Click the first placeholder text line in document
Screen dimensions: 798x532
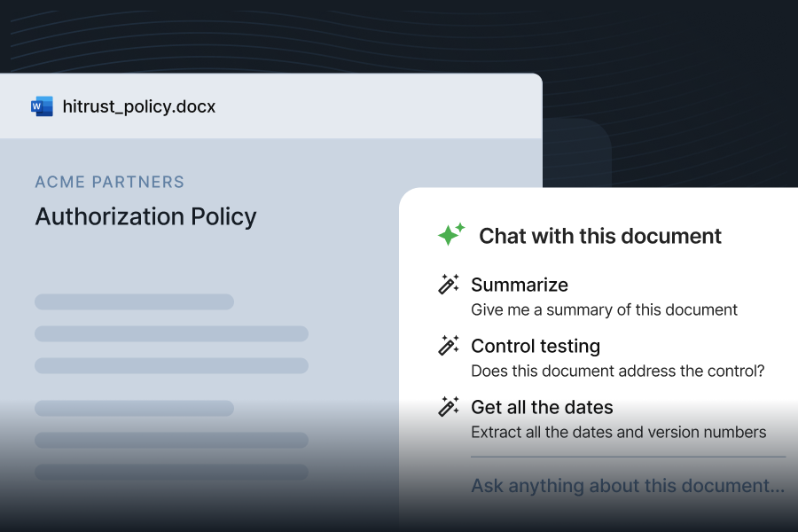pyautogui.click(x=134, y=301)
